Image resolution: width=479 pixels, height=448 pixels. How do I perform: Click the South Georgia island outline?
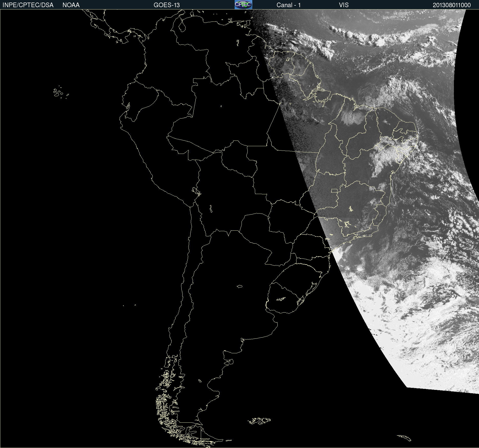point(404,438)
